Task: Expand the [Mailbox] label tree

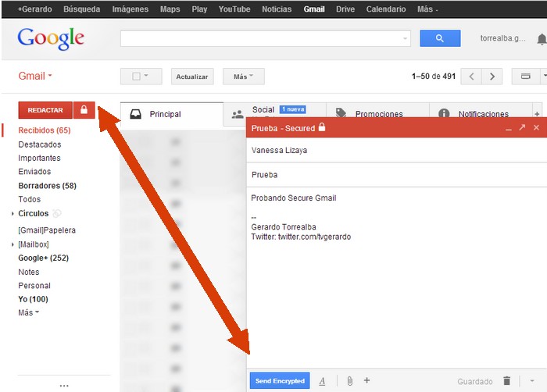Action: (13, 244)
